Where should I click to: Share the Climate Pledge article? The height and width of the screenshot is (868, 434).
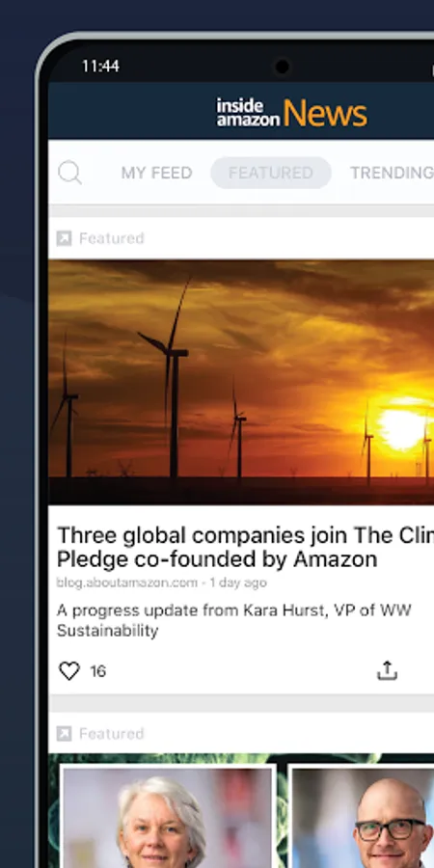387,670
